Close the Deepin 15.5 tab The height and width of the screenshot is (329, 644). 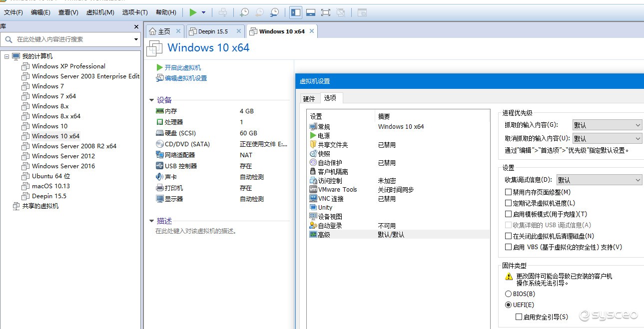coord(239,31)
